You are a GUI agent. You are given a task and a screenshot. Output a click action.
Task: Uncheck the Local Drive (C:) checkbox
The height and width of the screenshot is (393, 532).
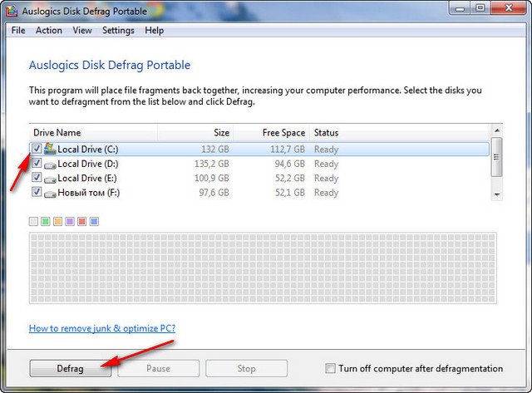(37, 148)
